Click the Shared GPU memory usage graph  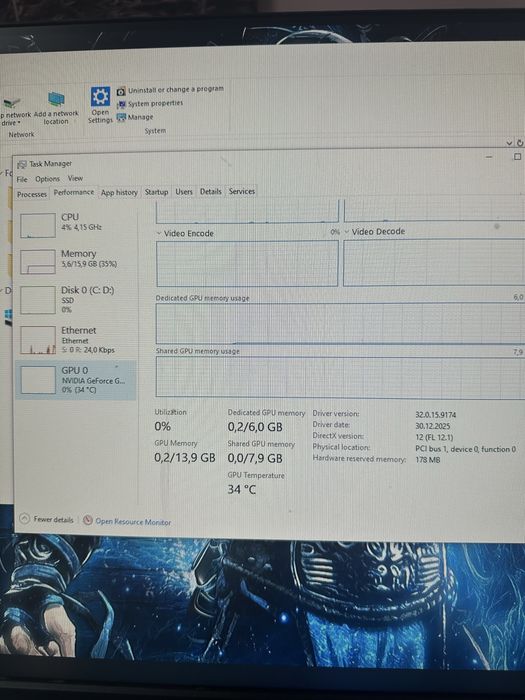340,377
